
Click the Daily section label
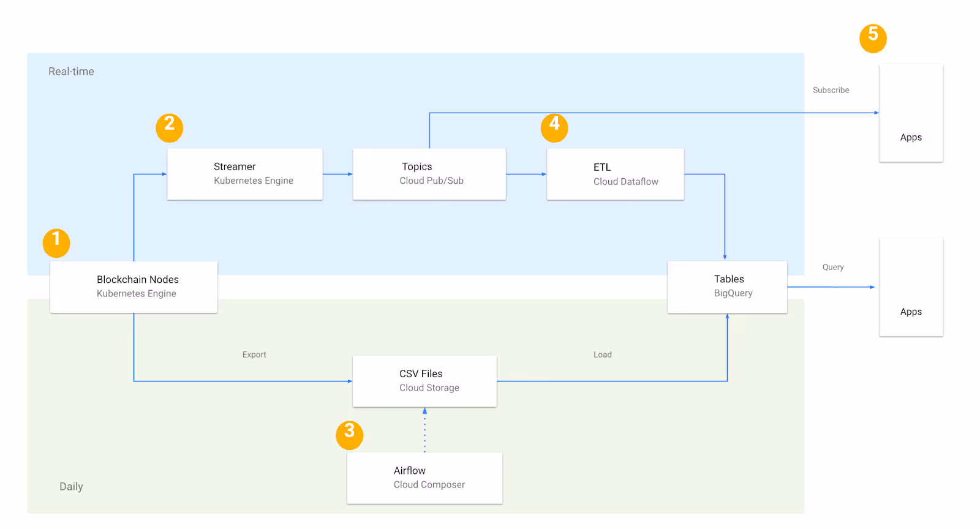pos(71,487)
